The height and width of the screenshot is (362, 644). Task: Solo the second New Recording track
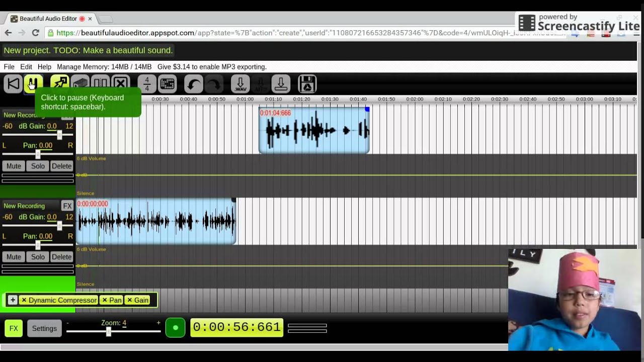pyautogui.click(x=38, y=257)
